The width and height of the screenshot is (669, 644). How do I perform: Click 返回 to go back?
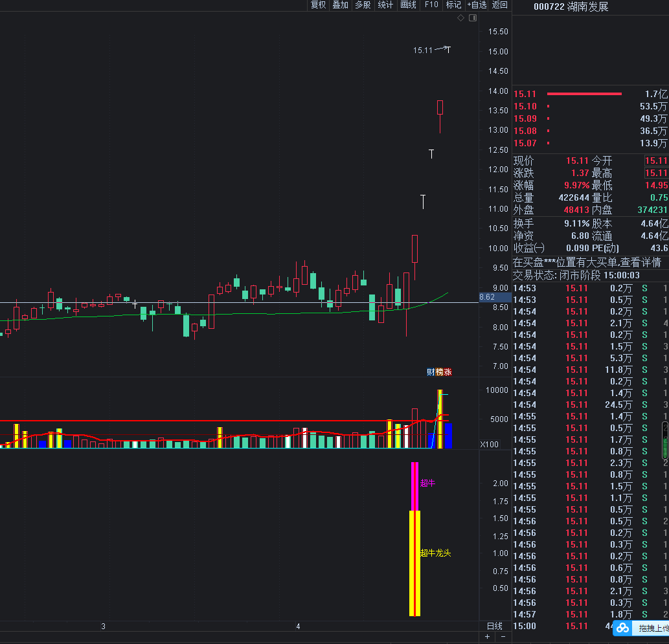[x=499, y=5]
